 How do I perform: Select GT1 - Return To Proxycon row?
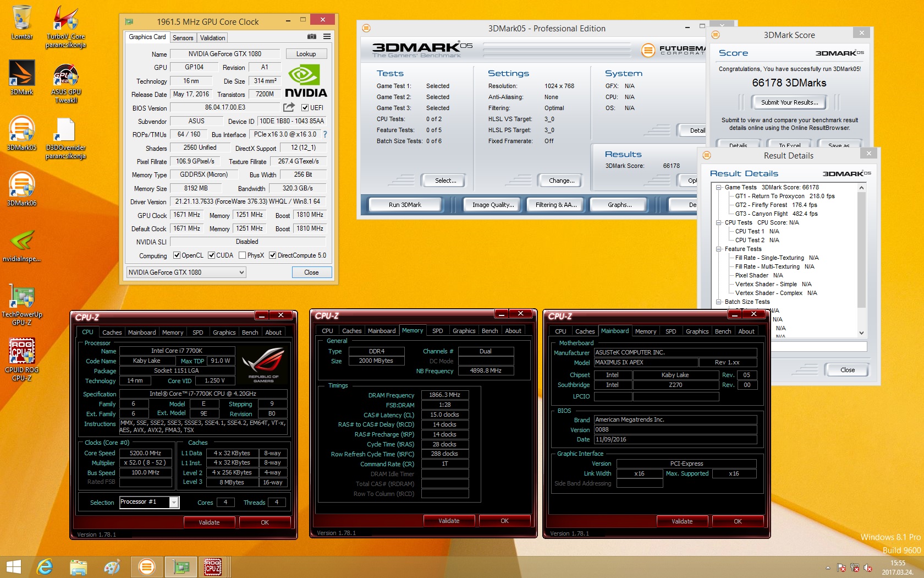tap(785, 196)
